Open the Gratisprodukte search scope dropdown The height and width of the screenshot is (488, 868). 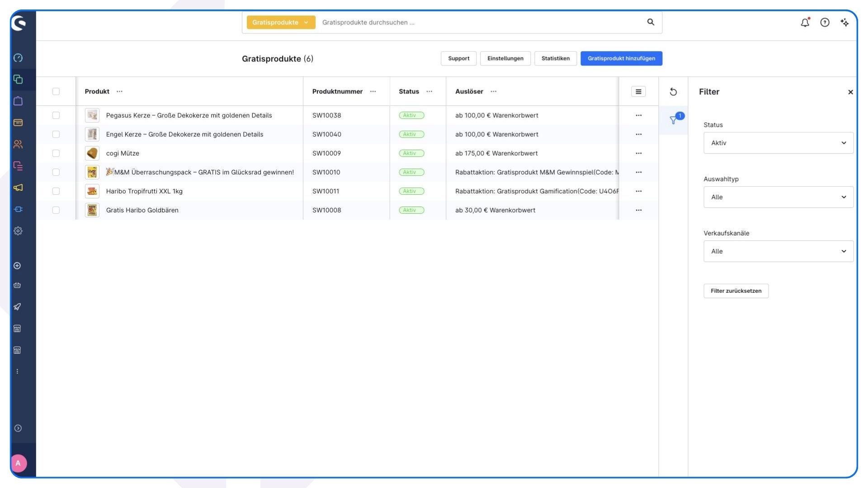coord(281,22)
